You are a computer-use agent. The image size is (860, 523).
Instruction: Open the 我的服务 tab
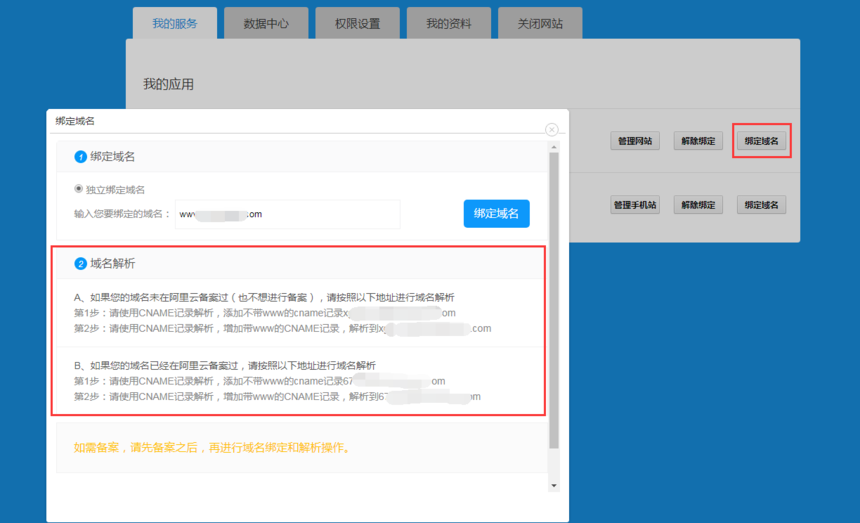175,23
